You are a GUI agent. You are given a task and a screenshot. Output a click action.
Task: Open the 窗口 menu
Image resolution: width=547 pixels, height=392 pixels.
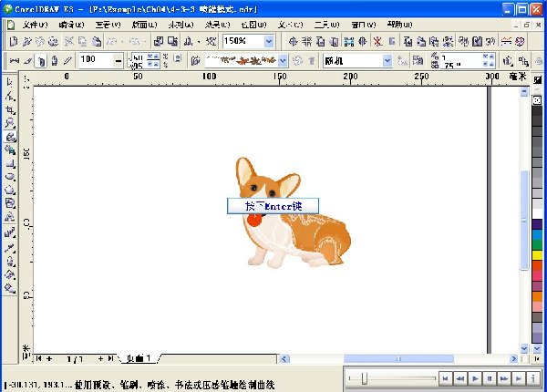coord(363,25)
